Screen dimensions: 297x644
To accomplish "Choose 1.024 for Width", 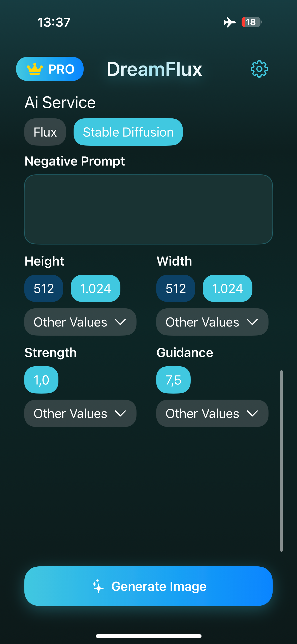I will [227, 288].
